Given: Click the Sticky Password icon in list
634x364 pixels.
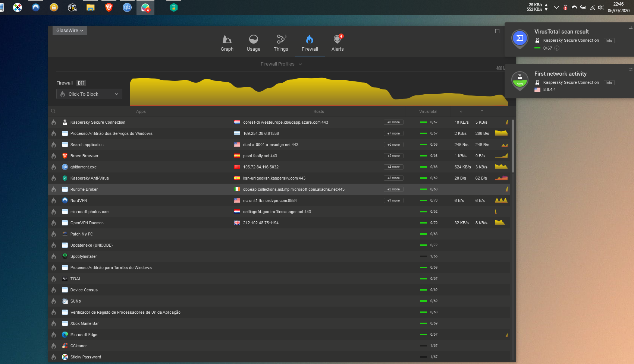Looking at the screenshot, I should point(65,357).
